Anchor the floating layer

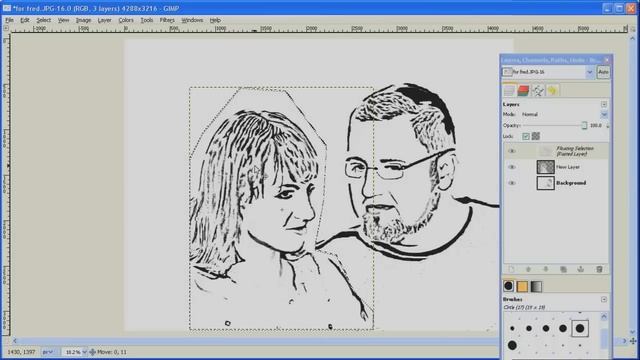[581, 269]
